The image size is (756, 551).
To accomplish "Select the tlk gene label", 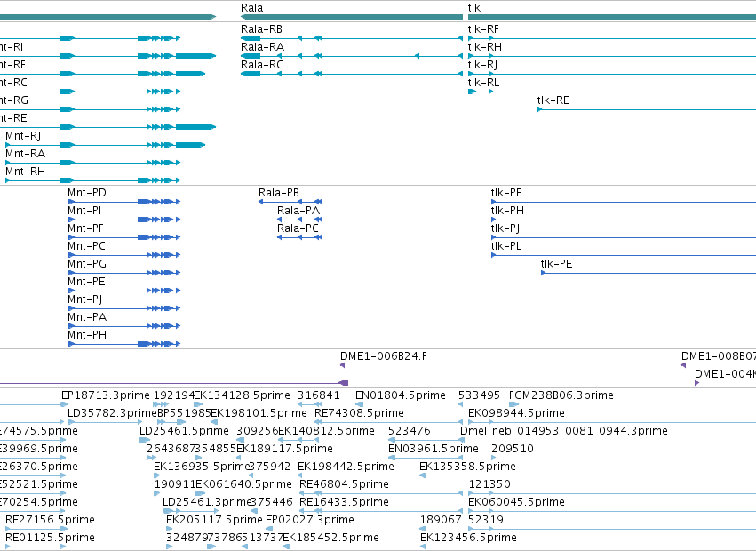I will [x=474, y=8].
